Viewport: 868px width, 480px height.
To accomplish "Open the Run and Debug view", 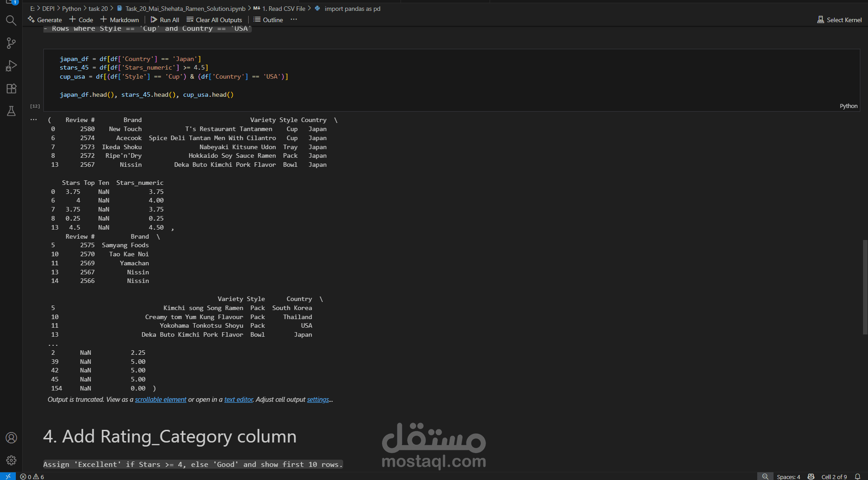I will point(11,66).
